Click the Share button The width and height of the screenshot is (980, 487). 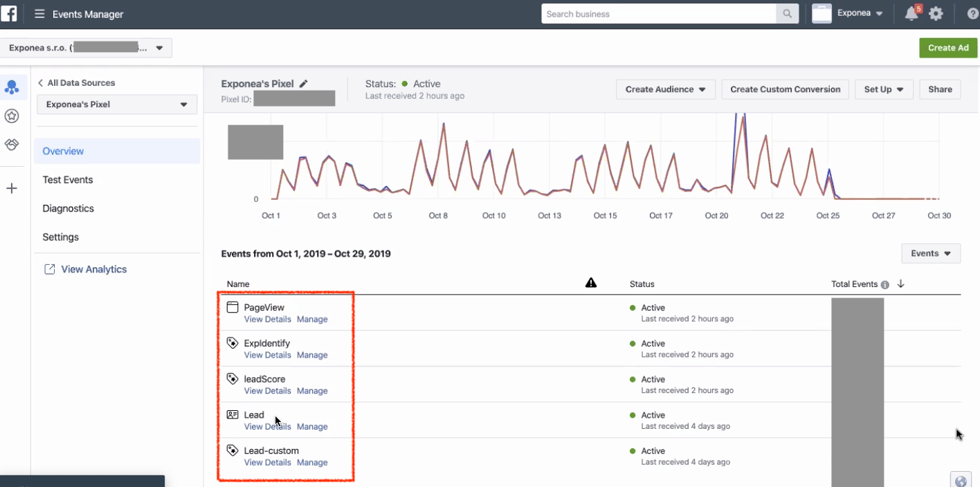[940, 89]
